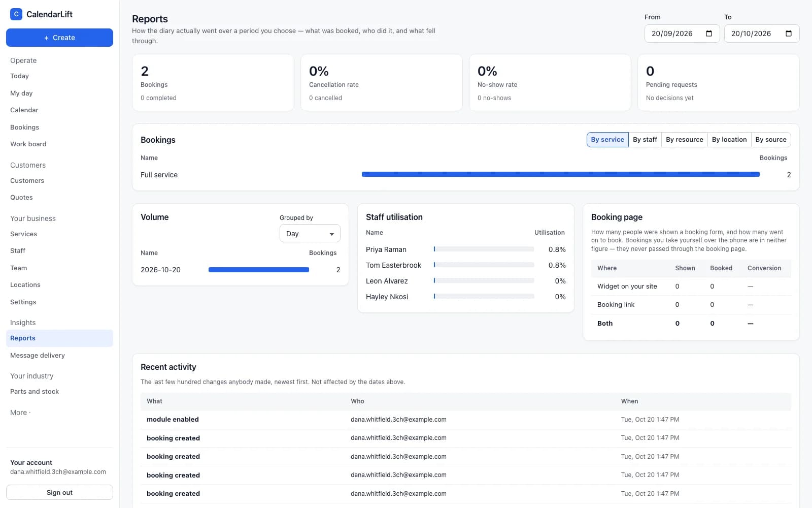The image size is (812, 508).
Task: Select the By service tab
Action: 607,140
